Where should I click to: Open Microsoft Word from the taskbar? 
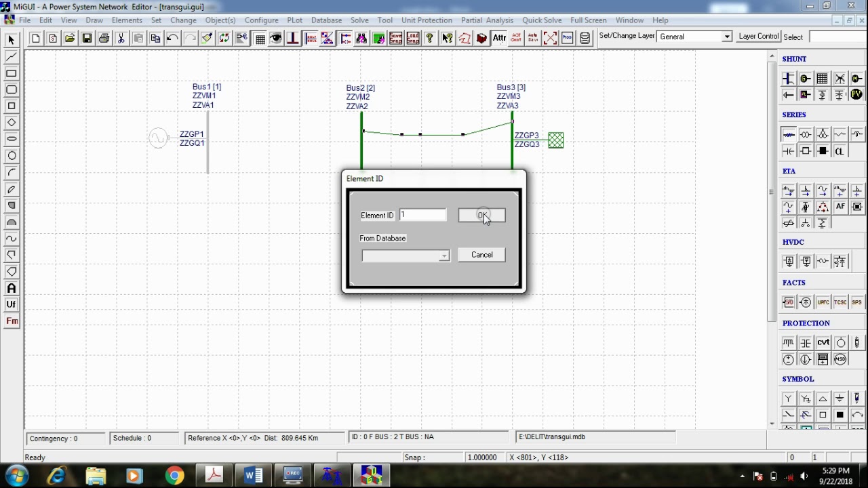coord(254,476)
